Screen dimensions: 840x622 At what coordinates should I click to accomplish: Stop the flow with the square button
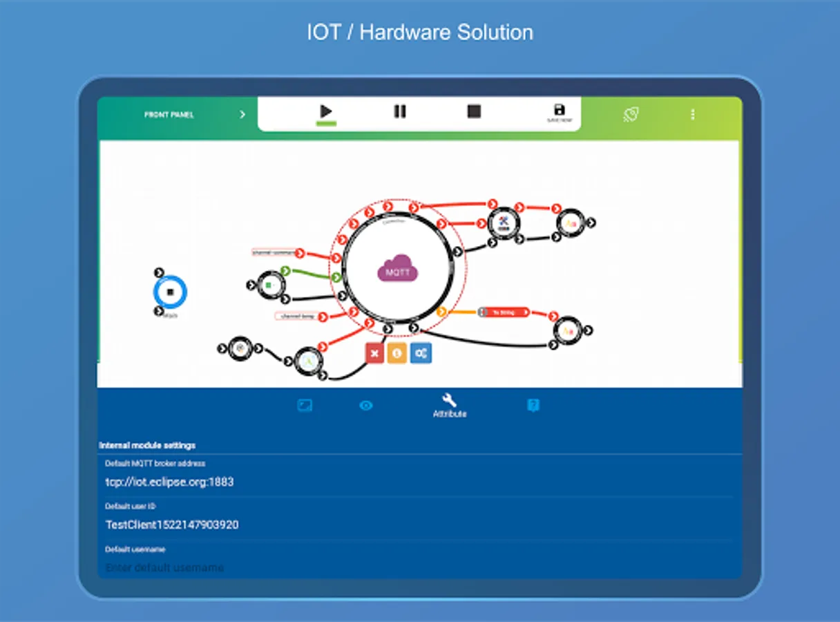(x=474, y=111)
